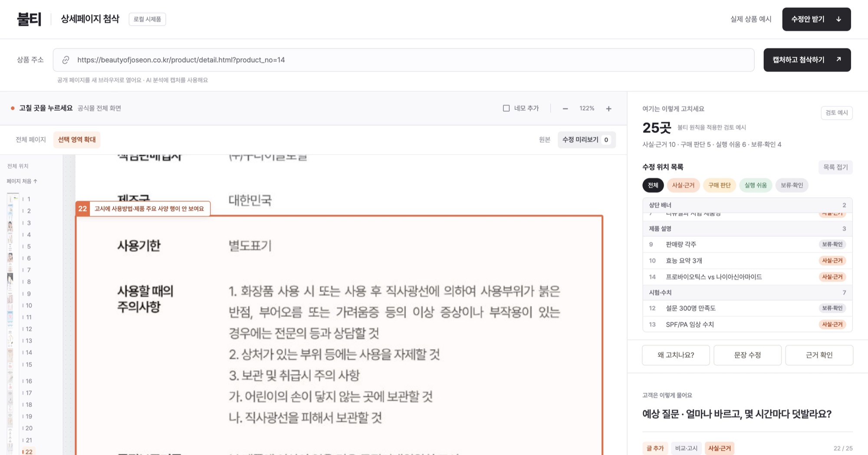The height and width of the screenshot is (455, 868).
Task: Zoom out with the minus icon
Action: [x=565, y=109]
